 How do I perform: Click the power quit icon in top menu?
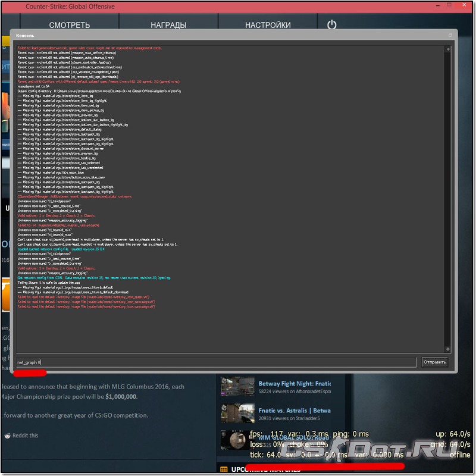(331, 24)
